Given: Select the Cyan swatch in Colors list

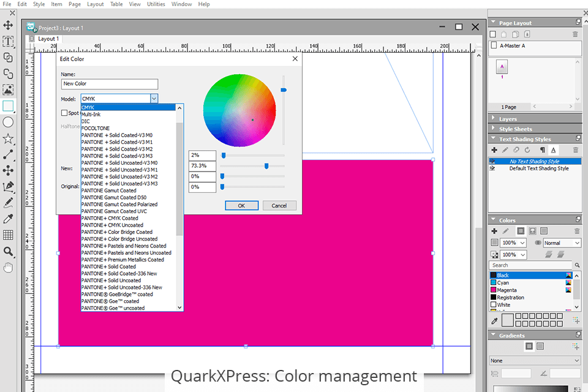Looking at the screenshot, I should 531,283.
